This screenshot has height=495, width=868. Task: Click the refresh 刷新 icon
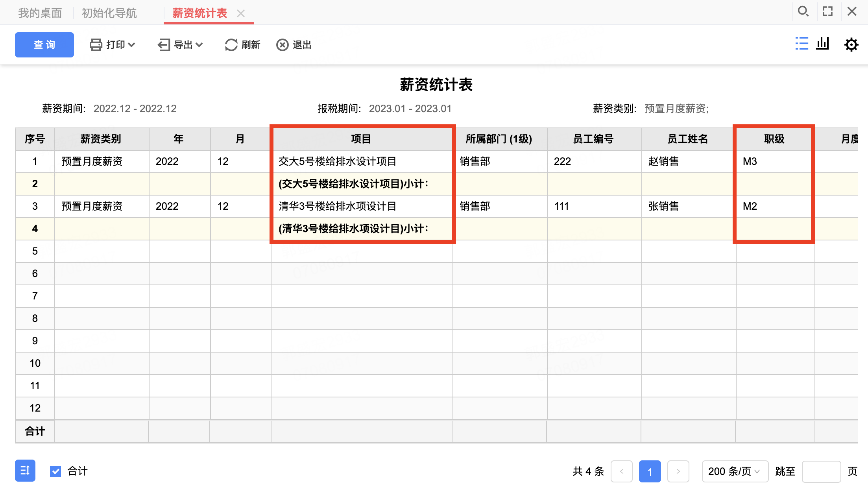231,45
